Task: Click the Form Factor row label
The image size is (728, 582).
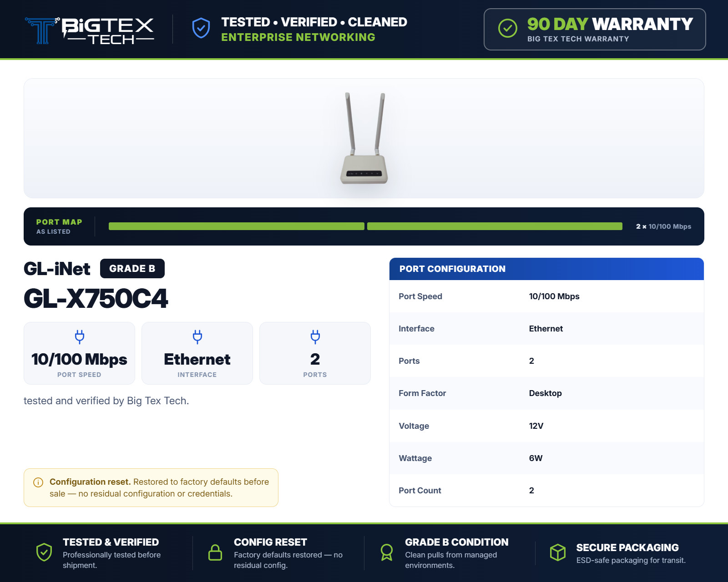Action: [x=422, y=393]
